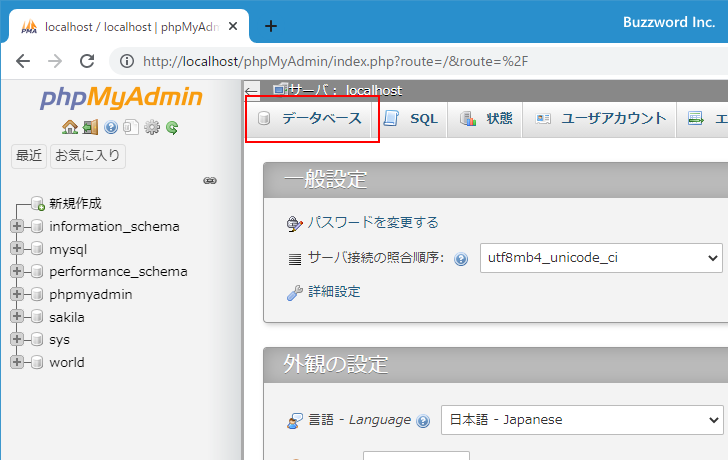Click the mysql database cylinder icon
Screen dimensions: 728x460
coord(37,249)
